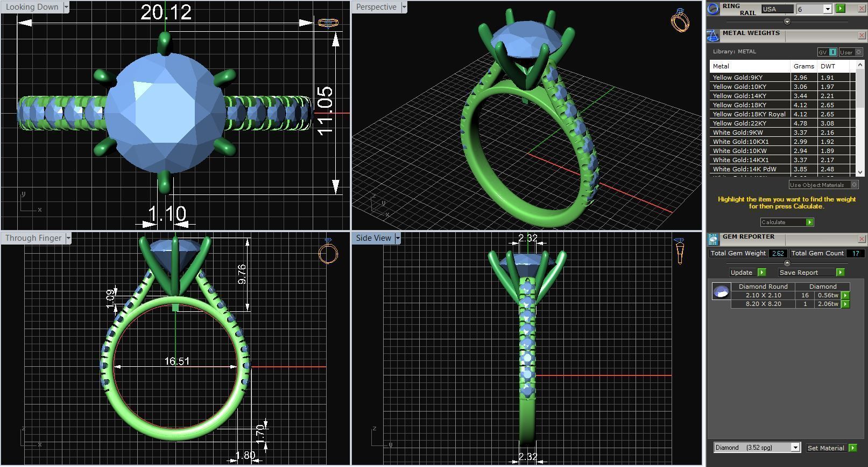Open the Side View viewport menu
Viewport: 868px width, 467px height.
coord(398,238)
